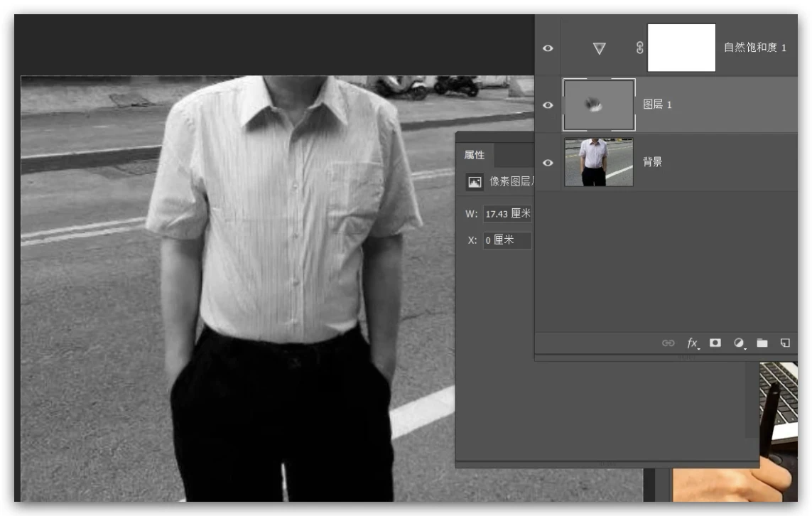Select the white layer mask thumbnail
This screenshot has width=812, height=516.
(x=681, y=48)
